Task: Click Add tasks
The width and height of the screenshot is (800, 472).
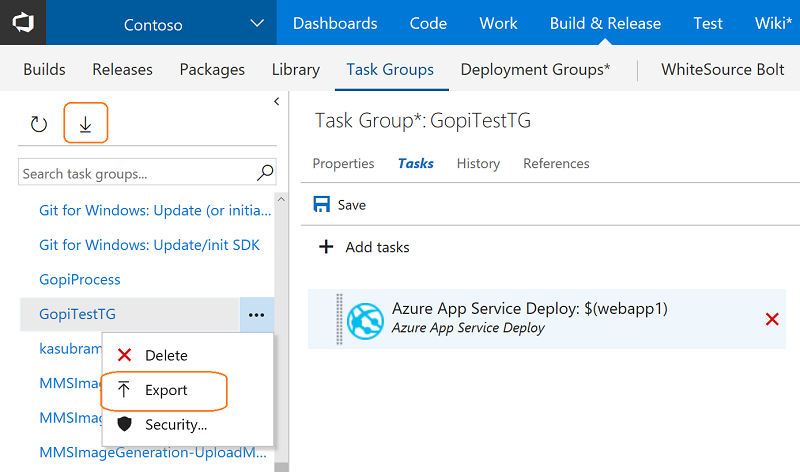Action: click(377, 247)
